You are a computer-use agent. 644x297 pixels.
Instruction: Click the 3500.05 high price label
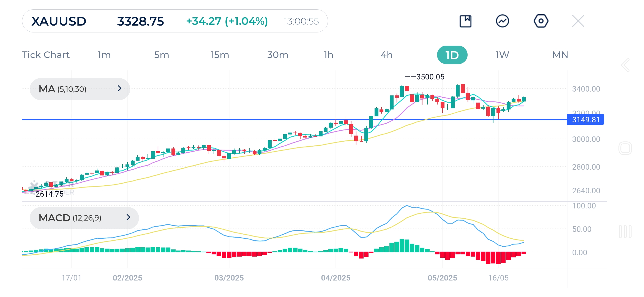click(430, 76)
